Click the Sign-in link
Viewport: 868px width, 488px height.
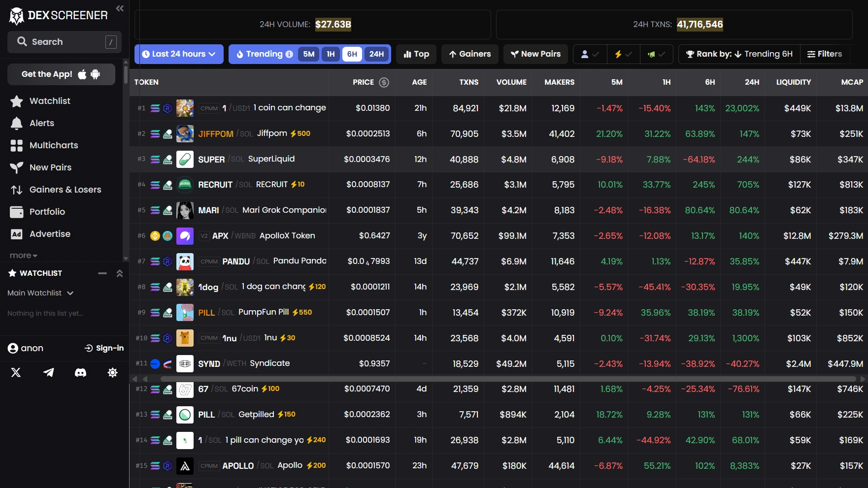(104, 348)
